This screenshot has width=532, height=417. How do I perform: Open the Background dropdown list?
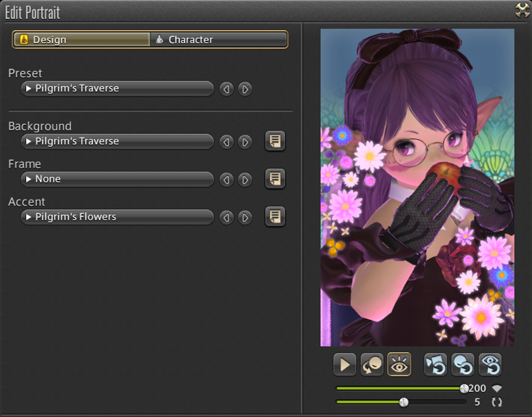coord(117,141)
